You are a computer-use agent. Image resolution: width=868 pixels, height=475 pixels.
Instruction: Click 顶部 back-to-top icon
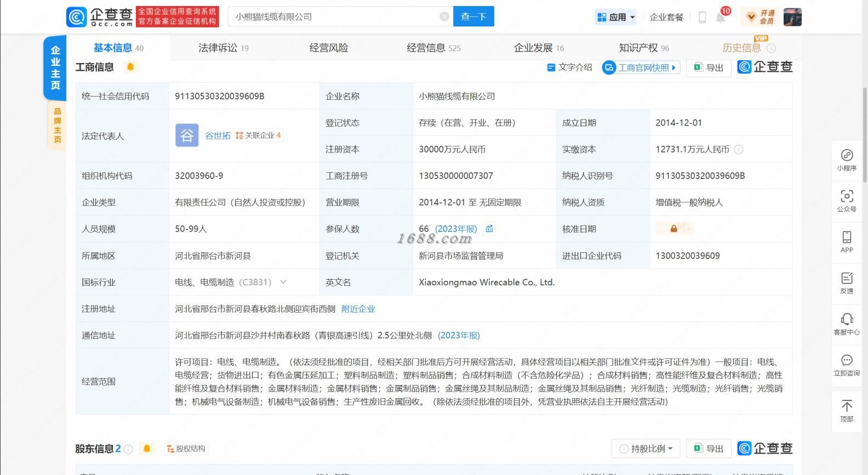click(847, 410)
